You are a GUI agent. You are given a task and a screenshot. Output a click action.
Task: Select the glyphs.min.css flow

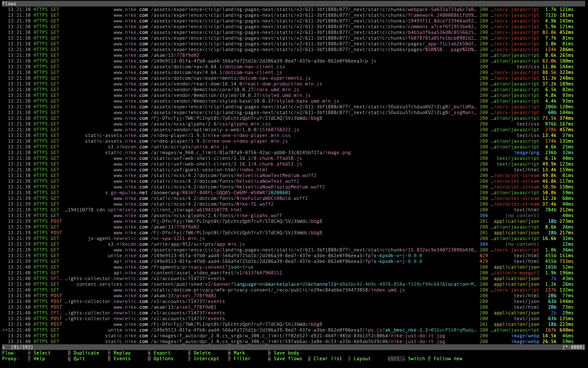[294, 124]
